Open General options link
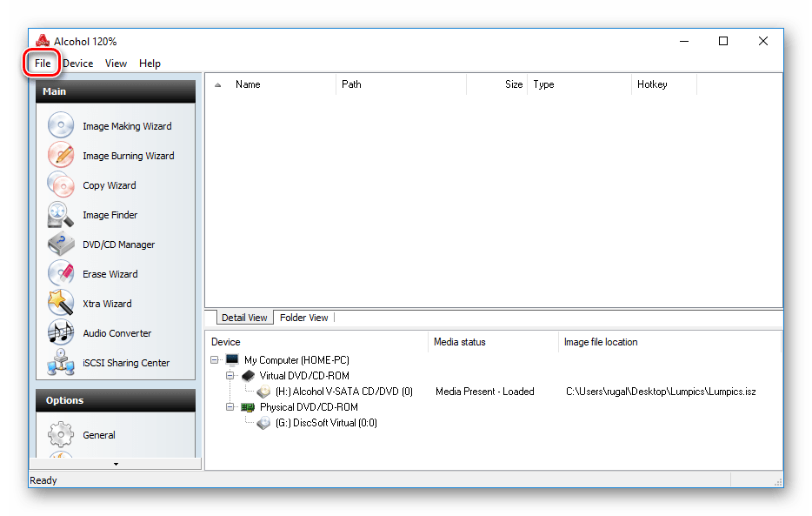Image resolution: width=812 pixels, height=516 pixels. click(x=99, y=435)
